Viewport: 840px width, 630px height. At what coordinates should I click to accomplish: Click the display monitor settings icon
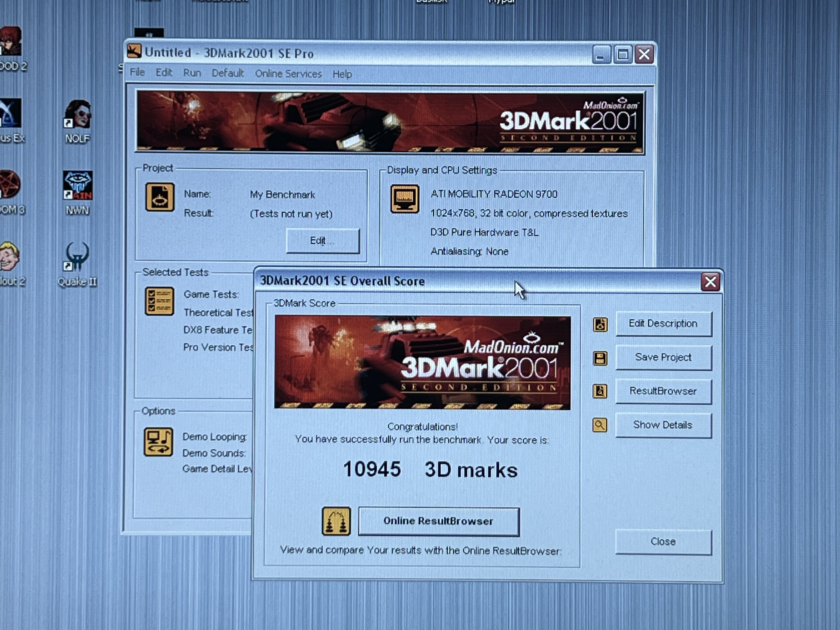click(405, 199)
